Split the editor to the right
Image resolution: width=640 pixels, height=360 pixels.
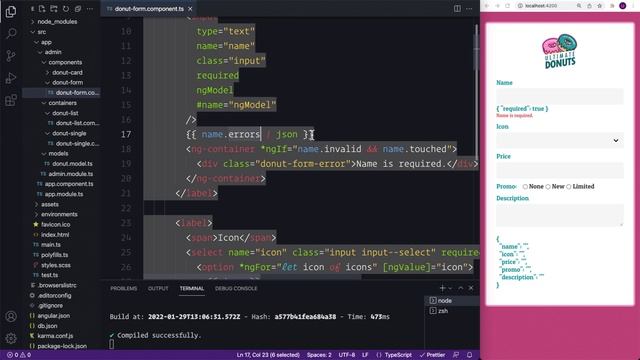click(457, 9)
